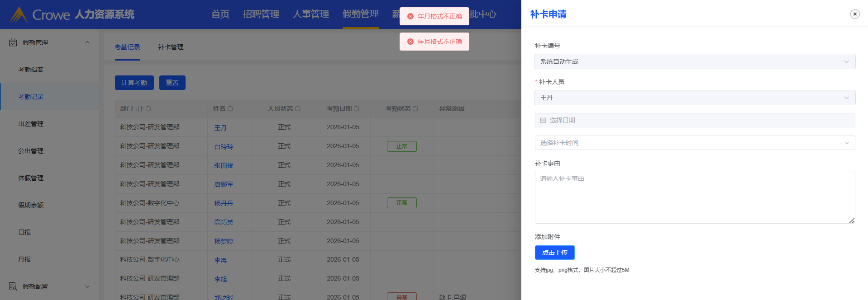Open the 招聘管理 top menu
This screenshot has height=300, width=868.
[261, 14]
